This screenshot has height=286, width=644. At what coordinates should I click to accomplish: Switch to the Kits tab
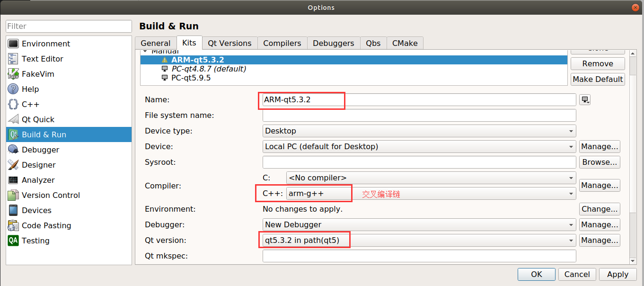pyautogui.click(x=189, y=43)
